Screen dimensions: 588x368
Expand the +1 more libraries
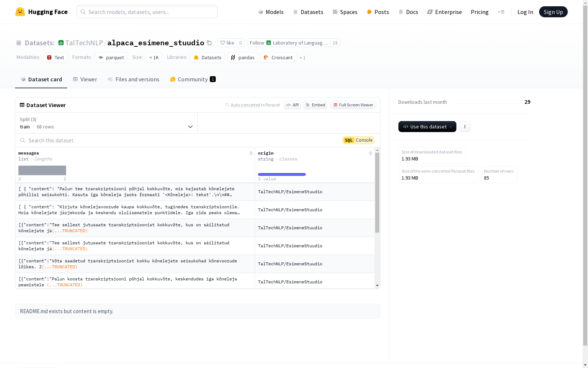(x=302, y=57)
